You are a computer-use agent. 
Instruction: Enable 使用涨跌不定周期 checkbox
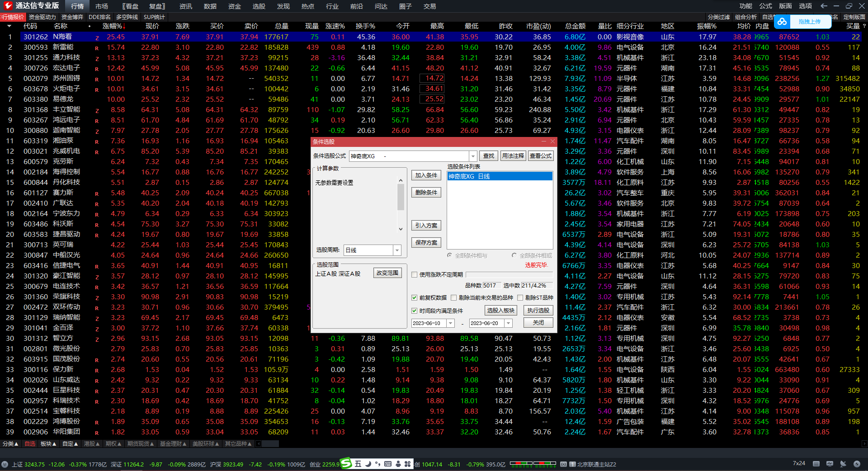coord(414,275)
